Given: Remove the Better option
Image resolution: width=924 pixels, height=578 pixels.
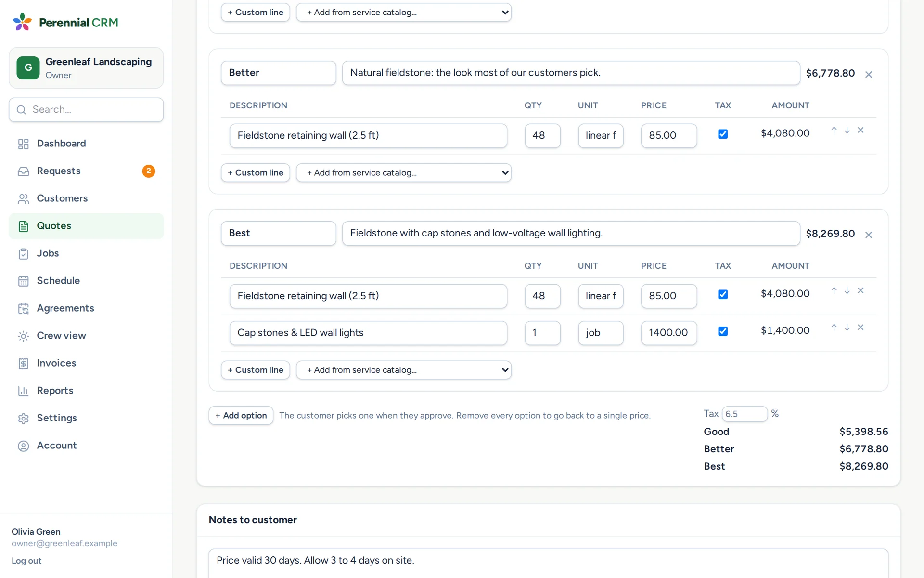Looking at the screenshot, I should coord(869,75).
